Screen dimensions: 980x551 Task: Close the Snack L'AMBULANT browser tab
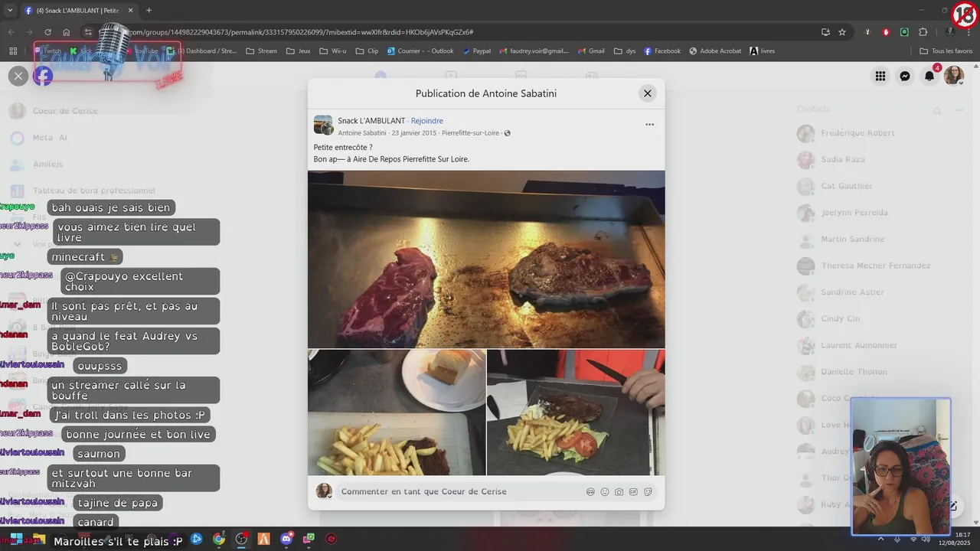coord(130,11)
